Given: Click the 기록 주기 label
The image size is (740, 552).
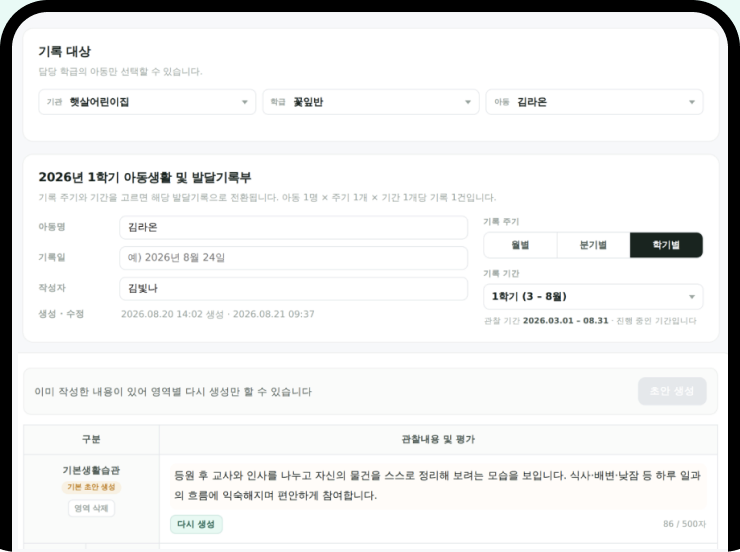Looking at the screenshot, I should coord(501,222).
